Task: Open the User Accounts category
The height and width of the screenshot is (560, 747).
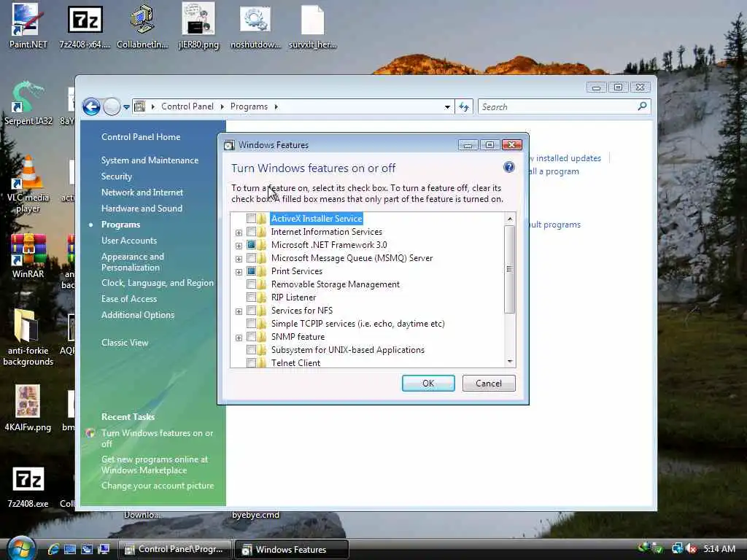Action: [x=128, y=241]
